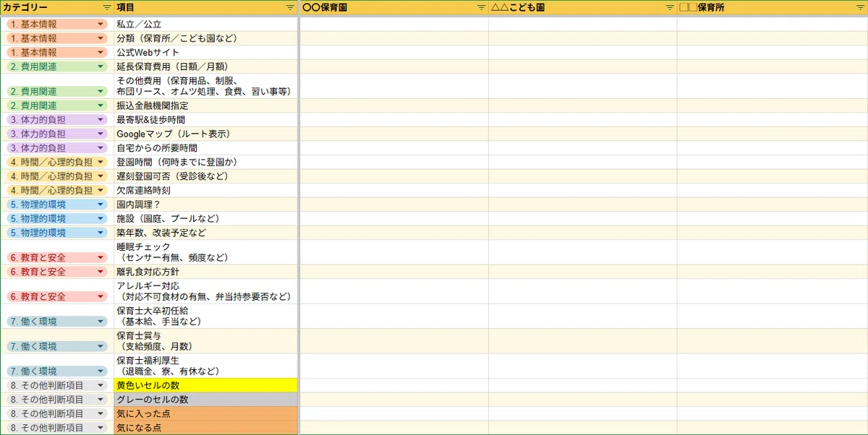
Task: Select the 登園時間（何時までに登園か） item cell
Action: (205, 162)
